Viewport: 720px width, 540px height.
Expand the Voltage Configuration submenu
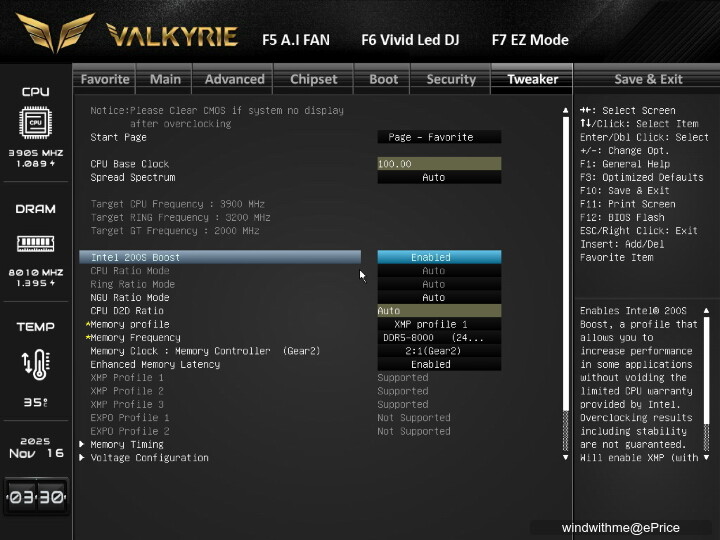pyautogui.click(x=149, y=458)
